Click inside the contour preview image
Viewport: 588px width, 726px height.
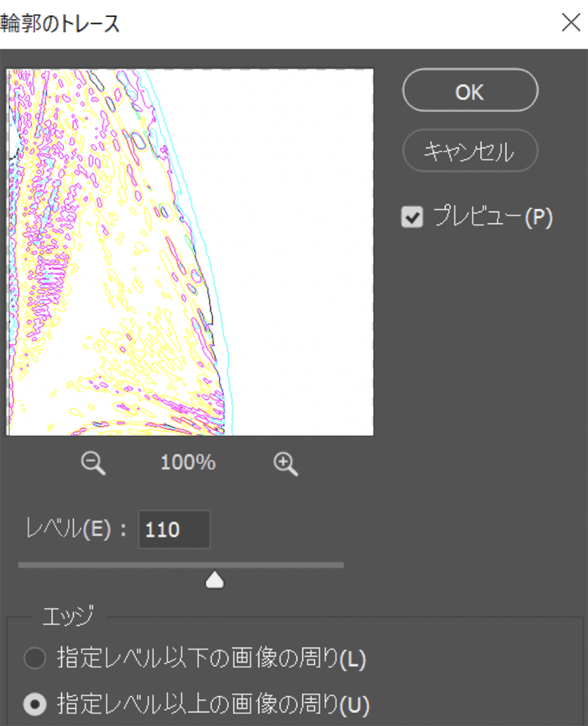tap(190, 252)
